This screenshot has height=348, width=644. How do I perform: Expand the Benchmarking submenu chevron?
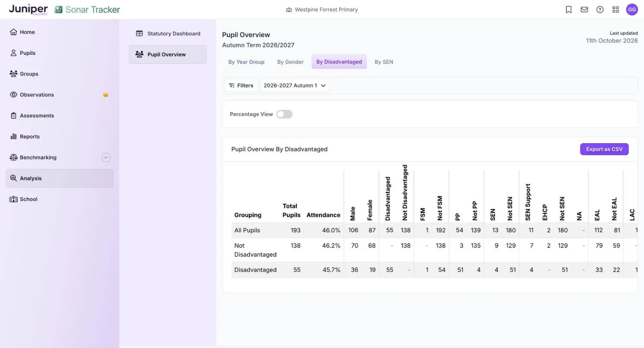pyautogui.click(x=106, y=157)
